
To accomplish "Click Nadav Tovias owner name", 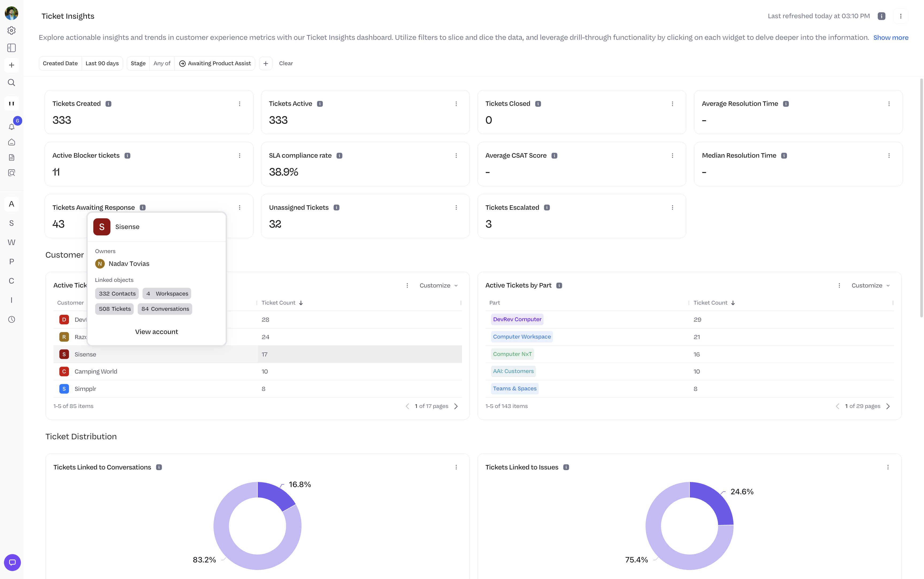I will click(x=129, y=263).
